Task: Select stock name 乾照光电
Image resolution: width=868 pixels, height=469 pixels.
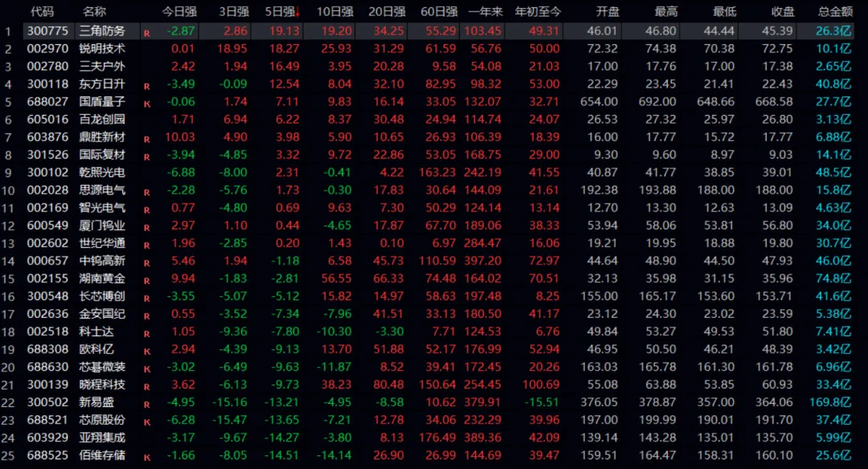Action: [x=102, y=172]
